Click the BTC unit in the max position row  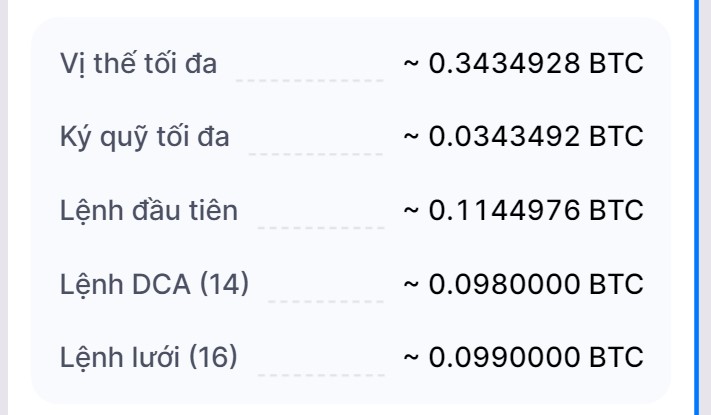616,64
